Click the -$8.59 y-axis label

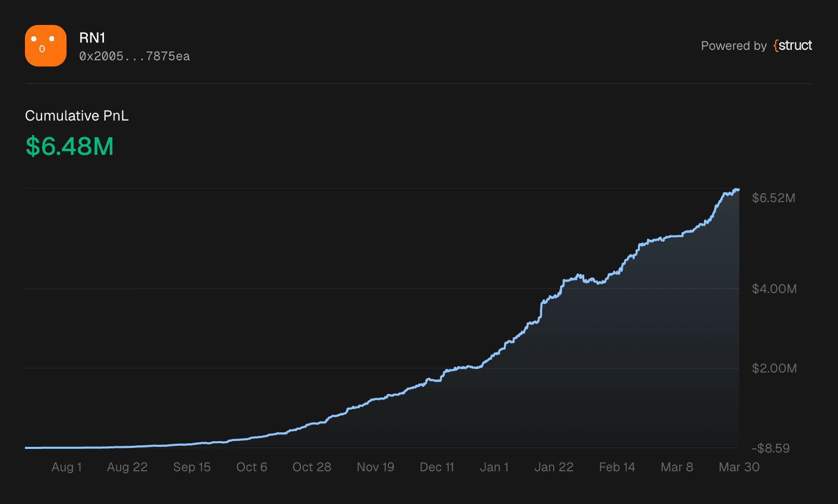coord(770,448)
